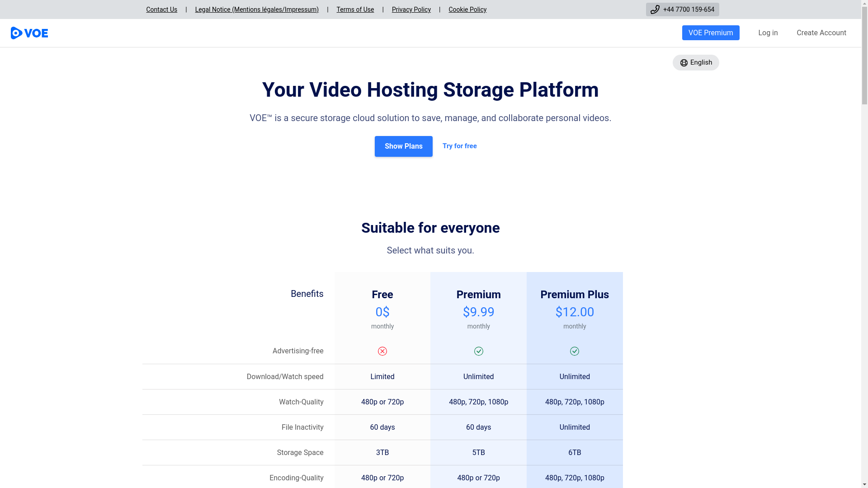The image size is (868, 488).
Task: Open the Privacy Policy link
Action: click(411, 9)
